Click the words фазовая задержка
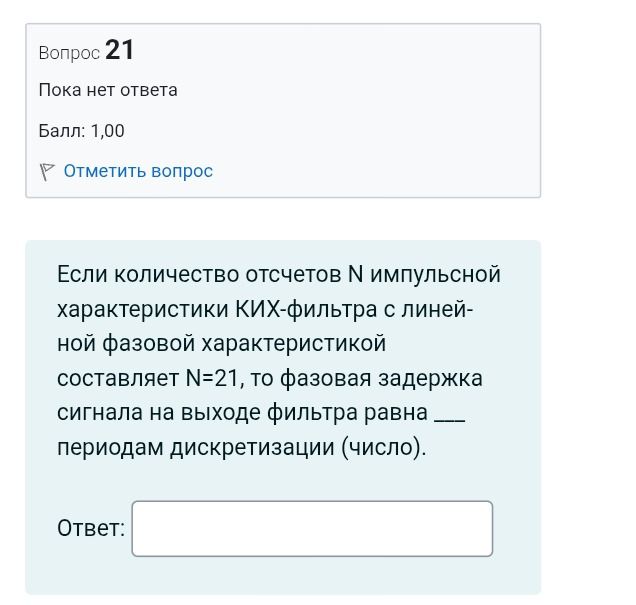 381,379
